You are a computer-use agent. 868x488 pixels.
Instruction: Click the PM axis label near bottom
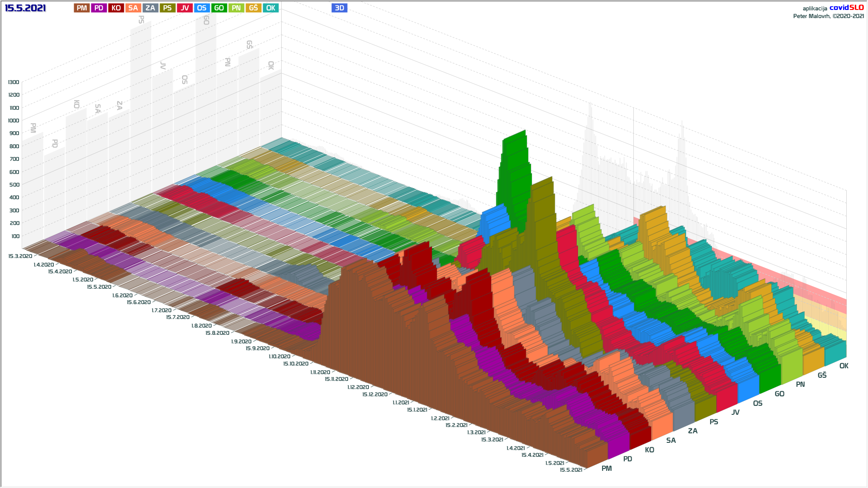pos(607,469)
